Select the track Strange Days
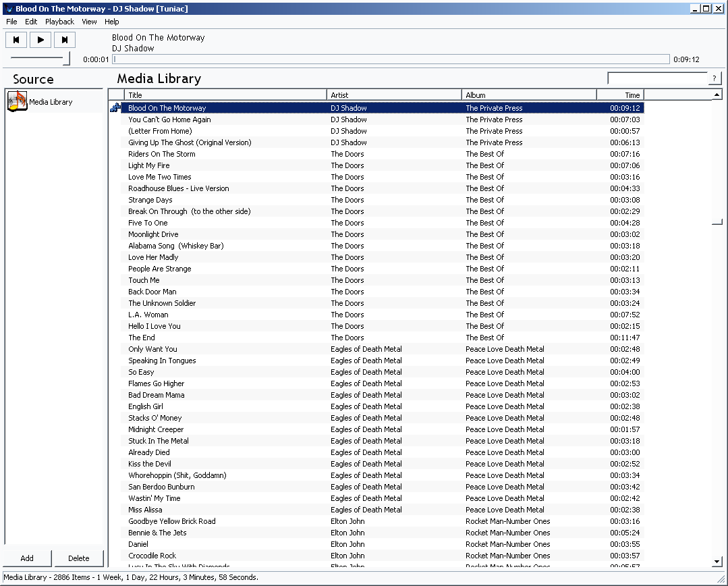This screenshot has height=586, width=728. [x=383, y=200]
